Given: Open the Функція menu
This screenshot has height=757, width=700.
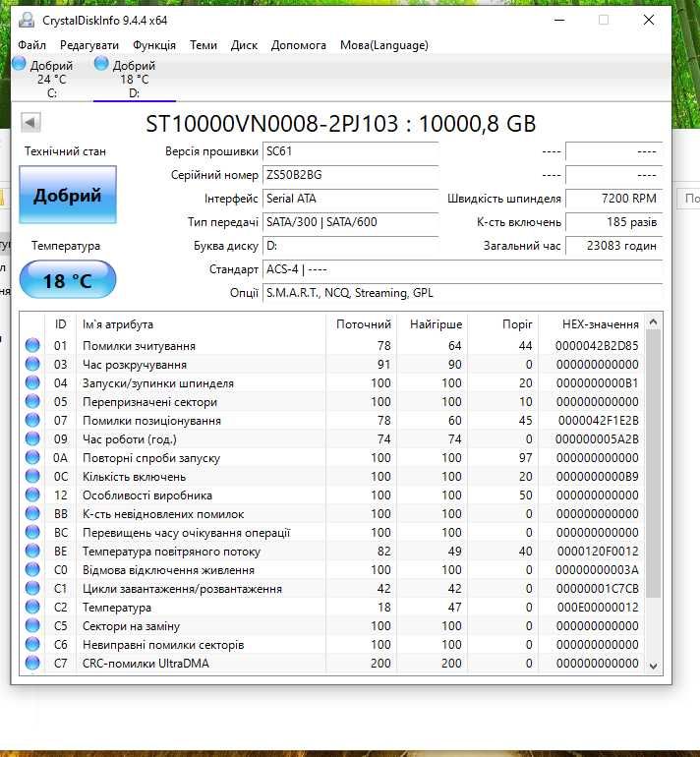Looking at the screenshot, I should coord(154,45).
